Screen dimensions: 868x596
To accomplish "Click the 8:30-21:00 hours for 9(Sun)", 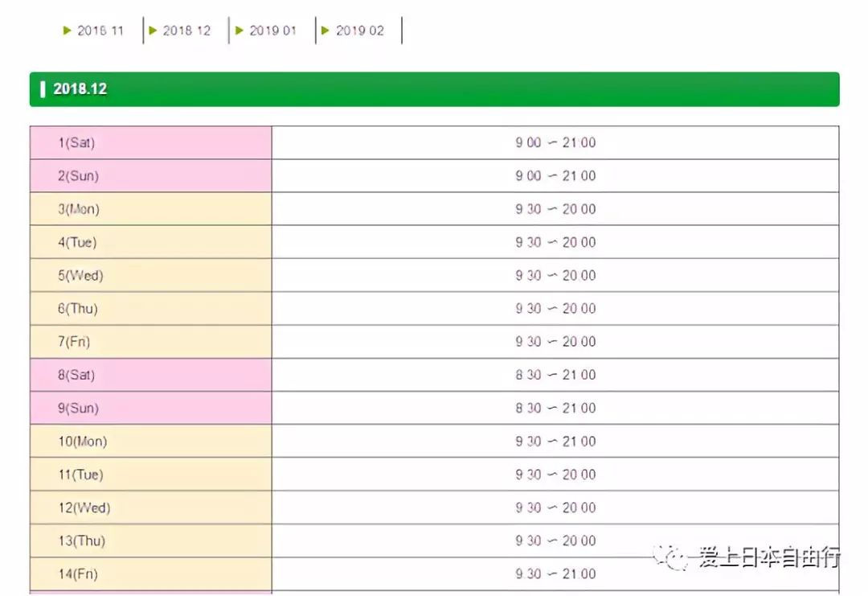I will click(555, 408).
